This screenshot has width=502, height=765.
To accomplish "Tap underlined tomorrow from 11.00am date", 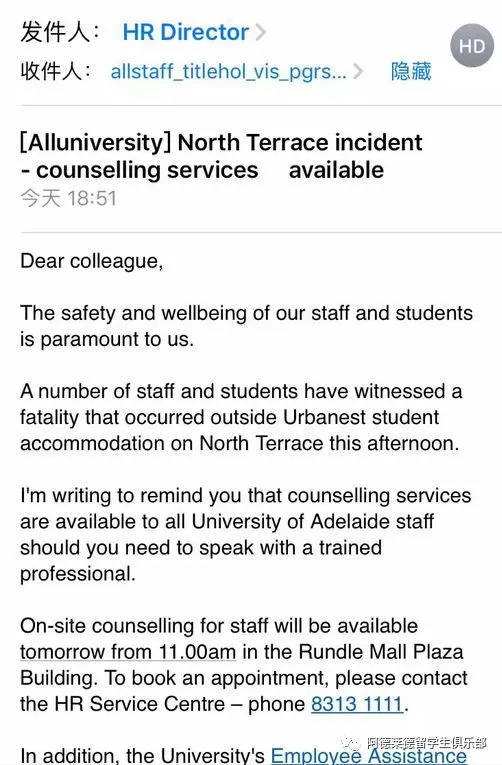I will [128, 652].
